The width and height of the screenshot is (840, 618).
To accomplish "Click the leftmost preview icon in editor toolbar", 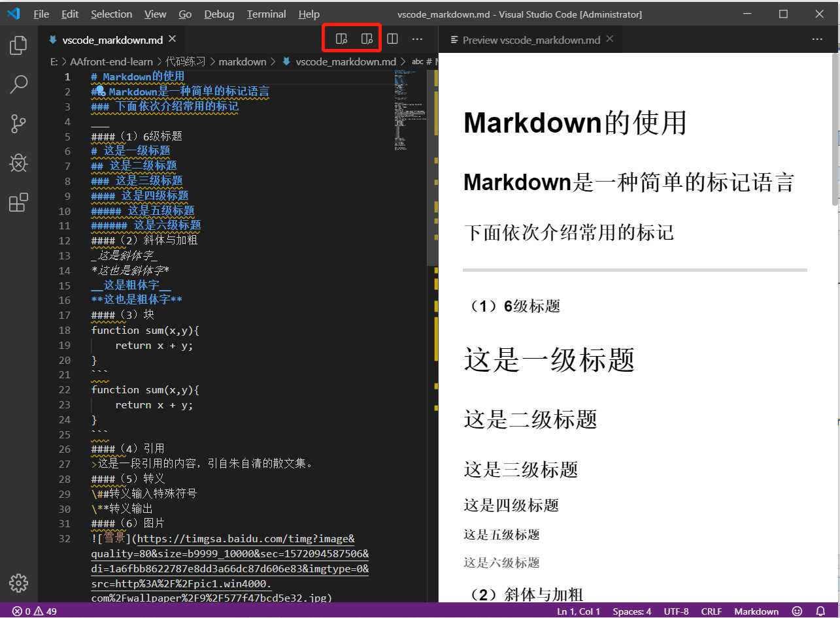I will (x=341, y=39).
